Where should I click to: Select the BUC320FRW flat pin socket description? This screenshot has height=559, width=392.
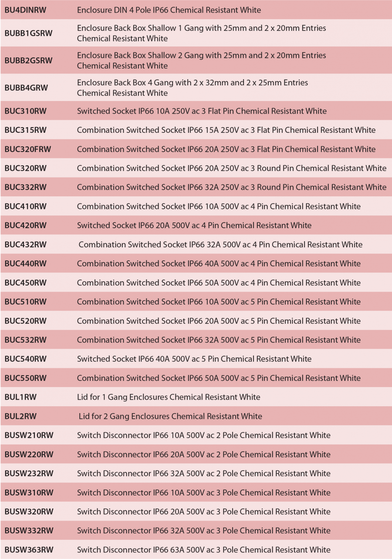tap(226, 149)
